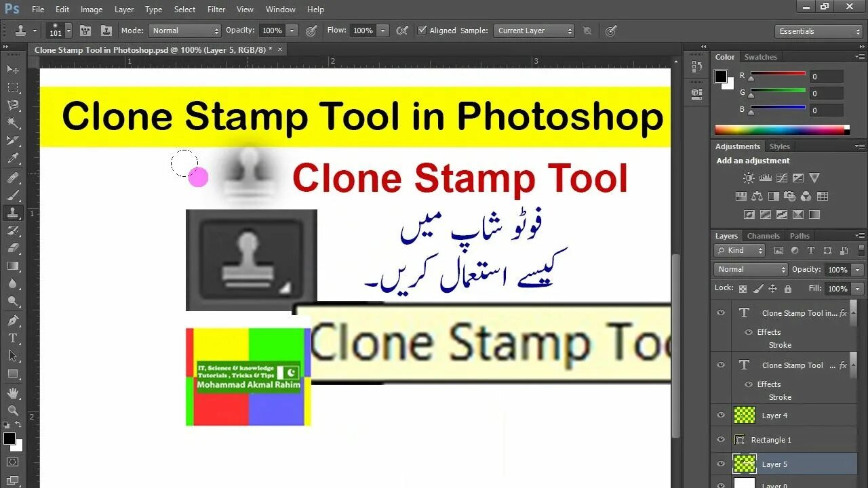The width and height of the screenshot is (868, 488).
Task: Select the Clone Stamp tool in toolbox
Action: [13, 213]
